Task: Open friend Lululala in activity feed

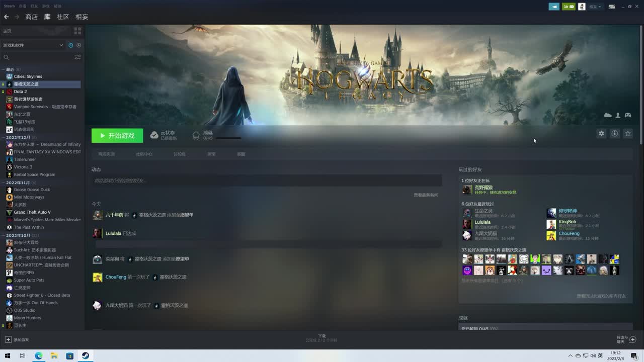Action: click(x=113, y=233)
